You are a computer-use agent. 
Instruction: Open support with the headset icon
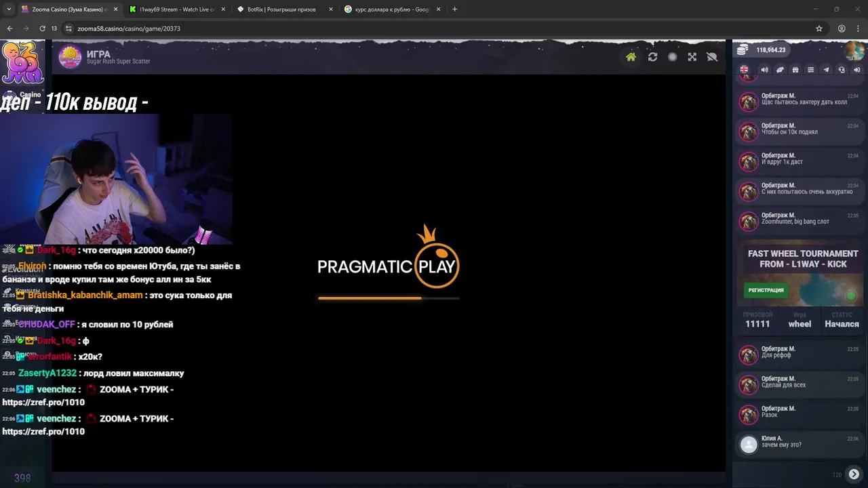pos(842,70)
